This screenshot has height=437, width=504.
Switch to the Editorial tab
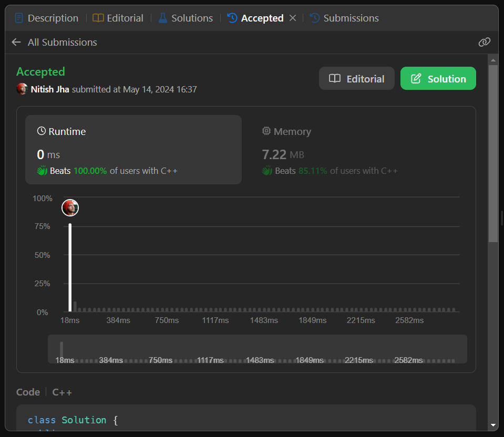coord(118,18)
